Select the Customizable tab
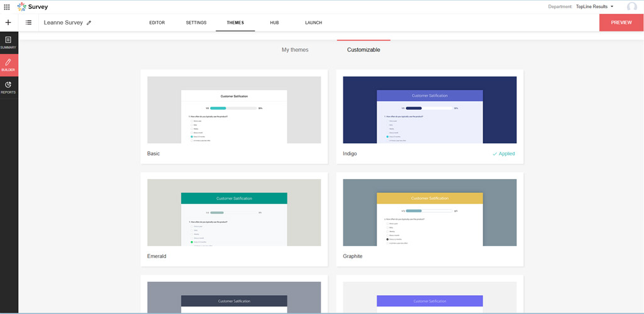644x314 pixels. coord(364,50)
